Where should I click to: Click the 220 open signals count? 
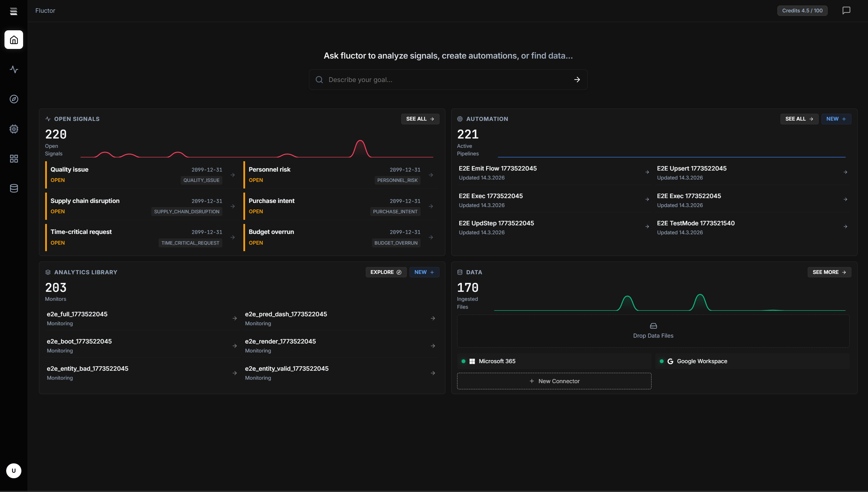(x=56, y=134)
